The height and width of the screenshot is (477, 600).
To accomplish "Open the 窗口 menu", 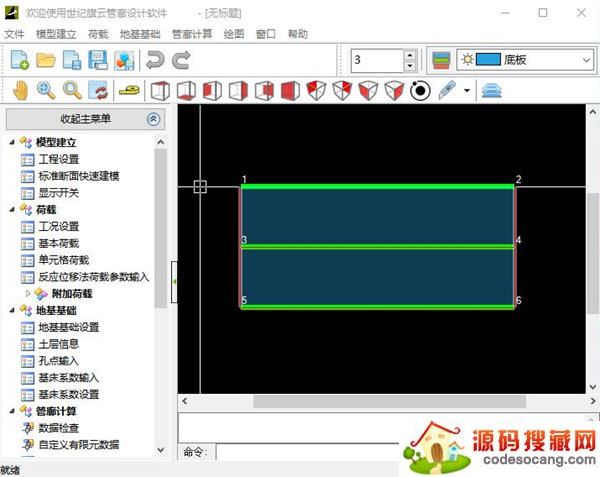I will click(266, 34).
